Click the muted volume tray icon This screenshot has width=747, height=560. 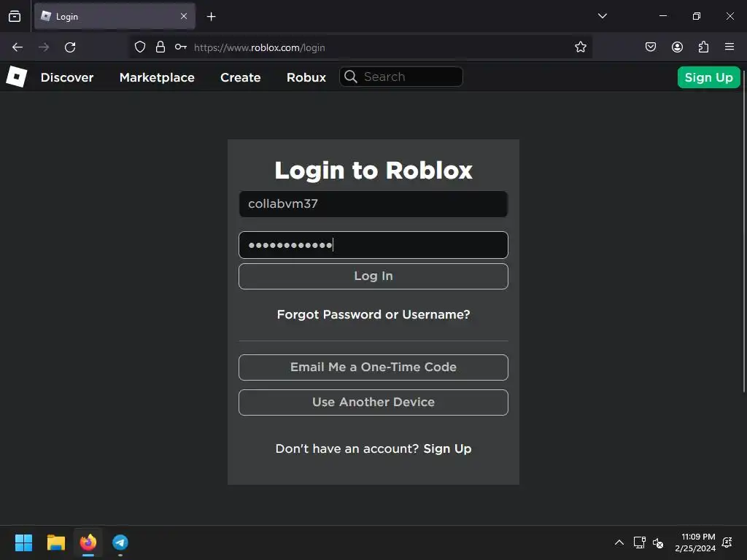(x=658, y=542)
